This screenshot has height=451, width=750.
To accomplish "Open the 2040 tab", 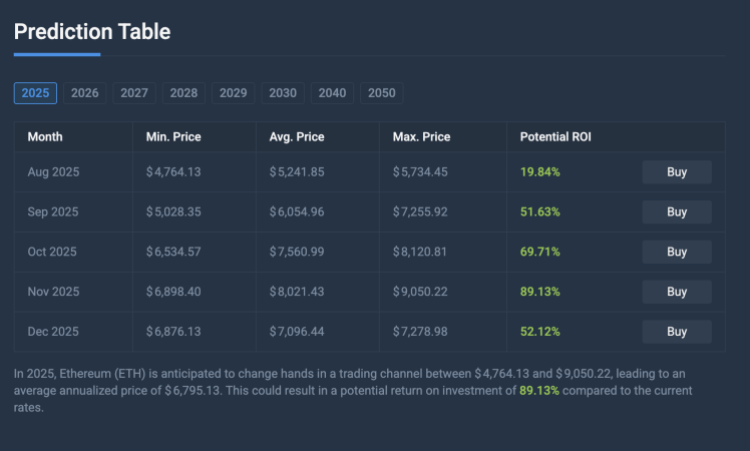I will coord(332,93).
